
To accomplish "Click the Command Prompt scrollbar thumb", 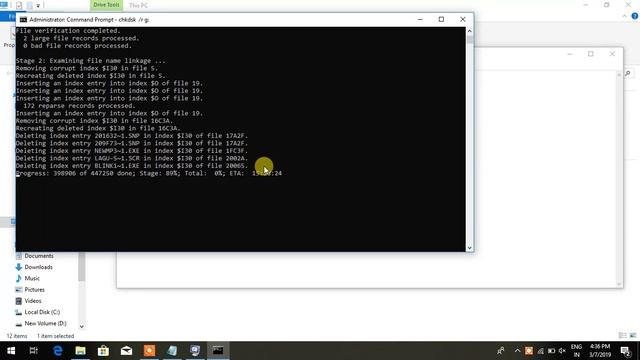I will click(469, 40).
